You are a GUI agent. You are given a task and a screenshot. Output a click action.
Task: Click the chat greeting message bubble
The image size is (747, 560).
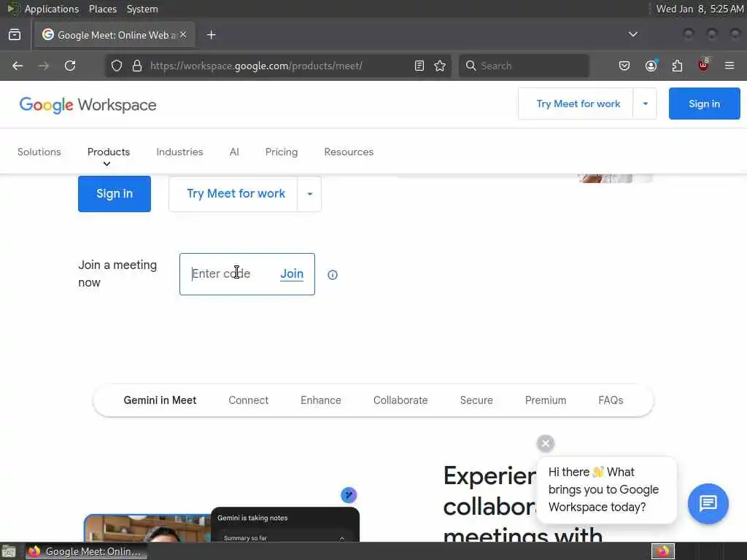[x=606, y=489]
